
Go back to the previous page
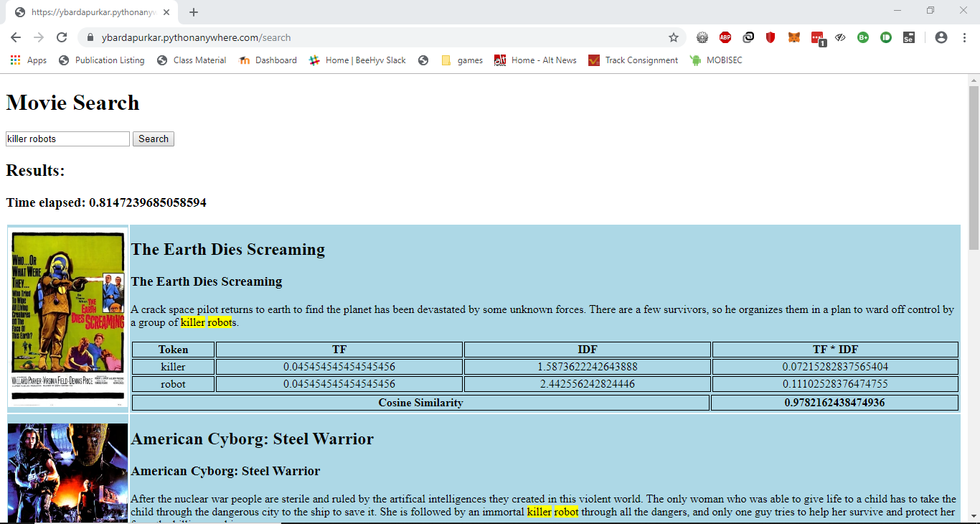pyautogui.click(x=16, y=37)
